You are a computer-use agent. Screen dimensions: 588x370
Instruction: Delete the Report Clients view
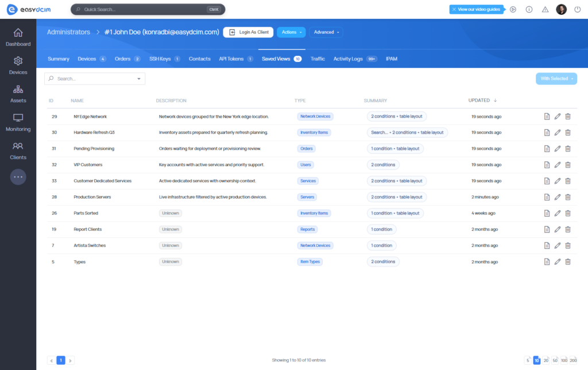coord(568,229)
